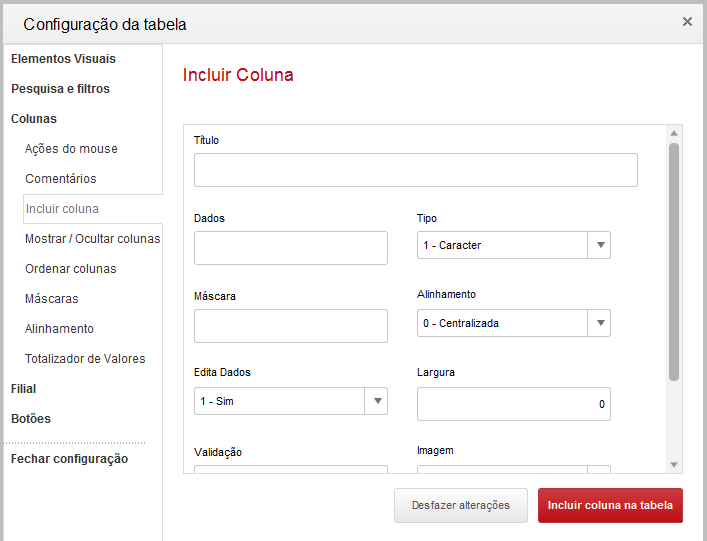Click Incluir coluna na tabela button

coord(610,505)
